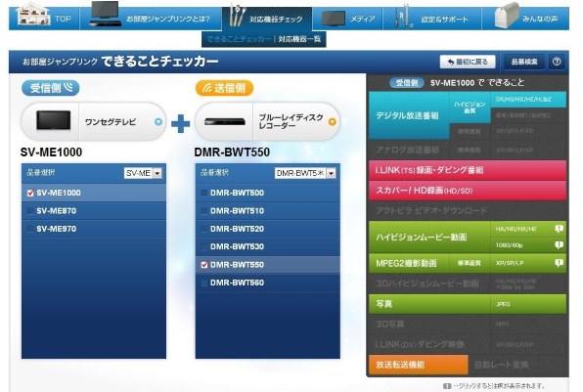
Task: Click the TV icon beside お部屋ジャンプリンクとは?
Action: click(106, 14)
